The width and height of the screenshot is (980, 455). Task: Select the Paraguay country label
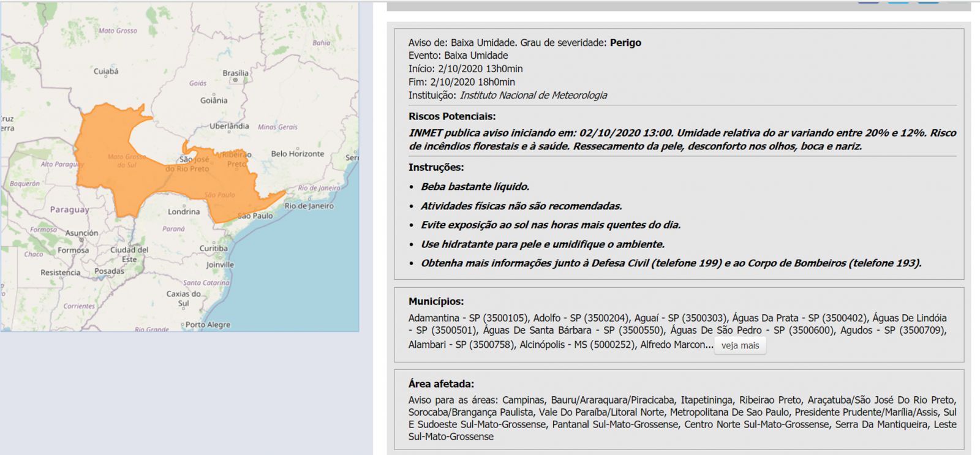click(69, 209)
